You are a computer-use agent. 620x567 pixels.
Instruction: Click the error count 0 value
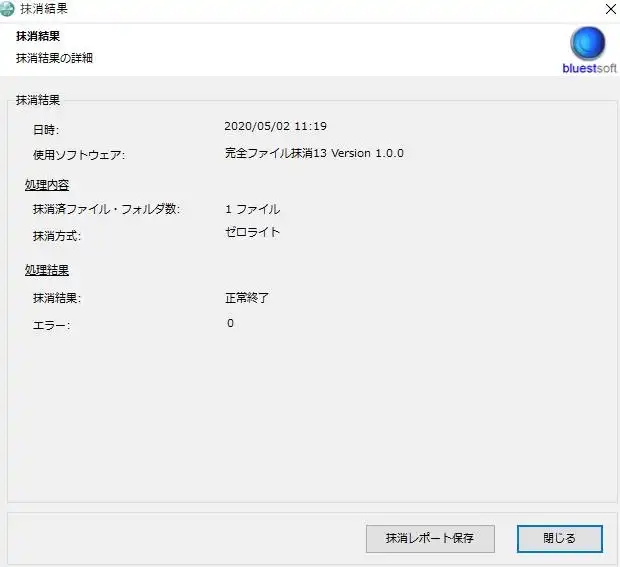point(230,323)
